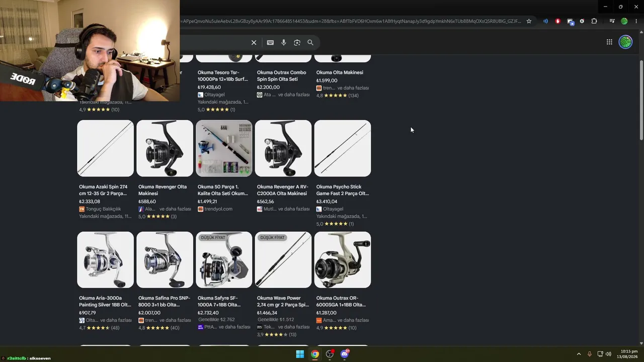This screenshot has width=644, height=362.
Task: Show hidden system tray icons
Action: (579, 354)
